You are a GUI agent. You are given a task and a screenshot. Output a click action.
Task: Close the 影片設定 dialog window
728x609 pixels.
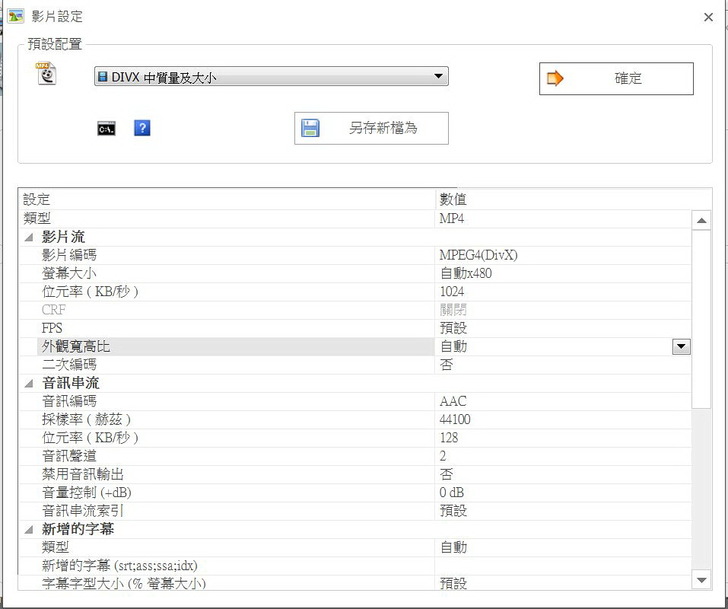(x=709, y=17)
